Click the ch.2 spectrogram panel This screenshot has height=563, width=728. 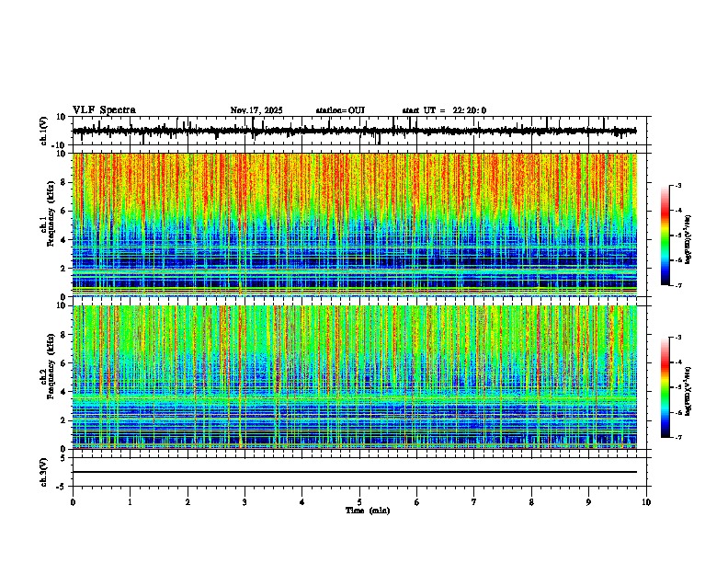pyautogui.click(x=355, y=377)
